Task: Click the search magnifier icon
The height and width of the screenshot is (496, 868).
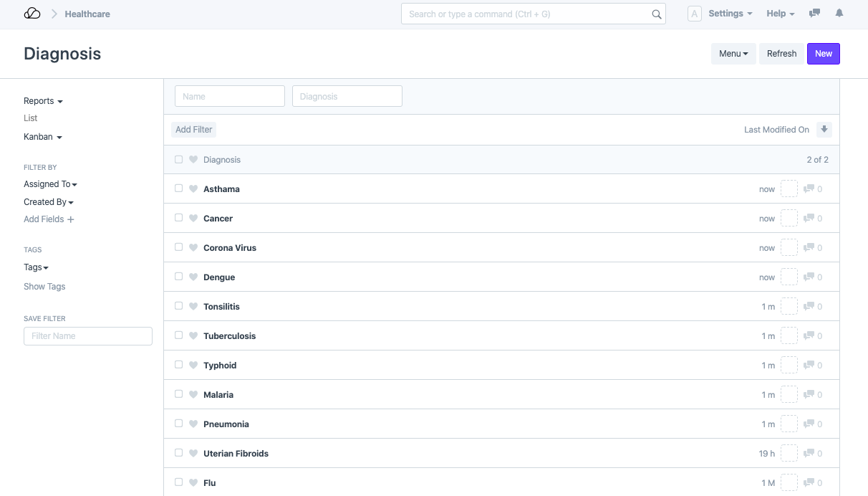Action: (656, 14)
